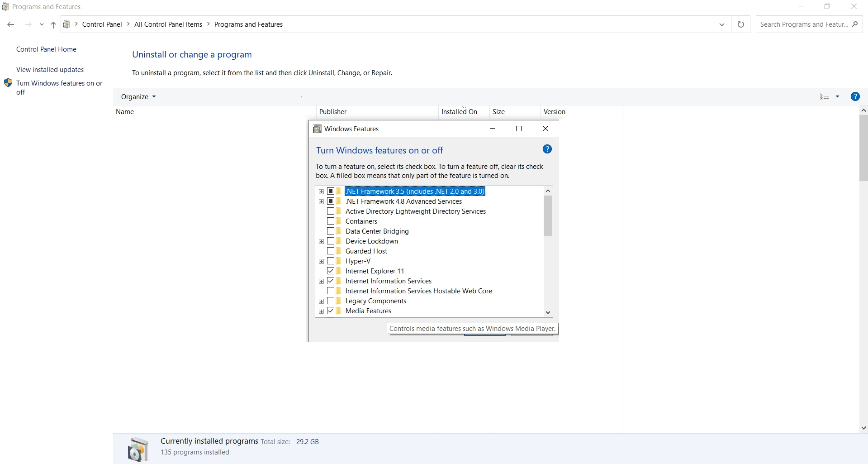This screenshot has height=464, width=868.
Task: Open the address bar history dropdown
Action: pos(722,24)
